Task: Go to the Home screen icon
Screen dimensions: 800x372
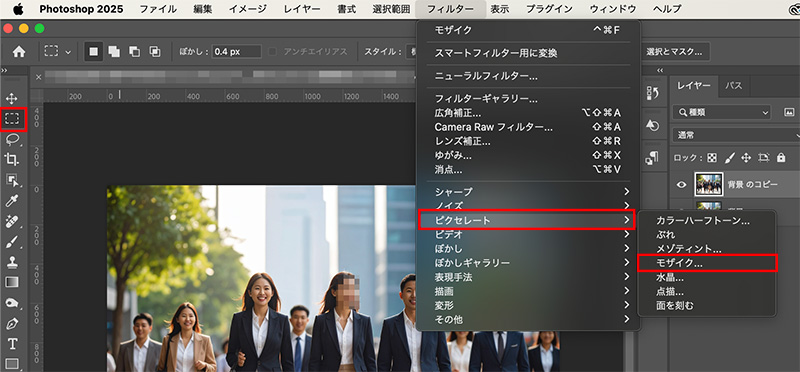Action: click(19, 52)
